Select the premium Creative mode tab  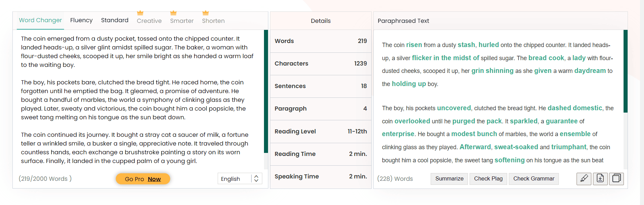coord(149,21)
